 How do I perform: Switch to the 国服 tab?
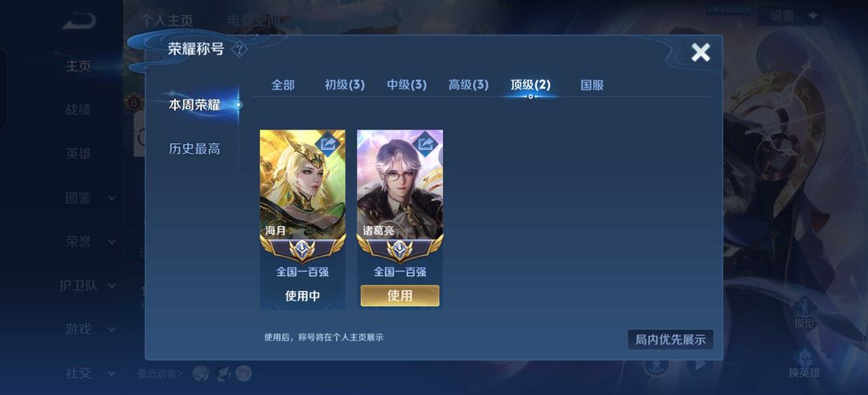click(x=592, y=84)
